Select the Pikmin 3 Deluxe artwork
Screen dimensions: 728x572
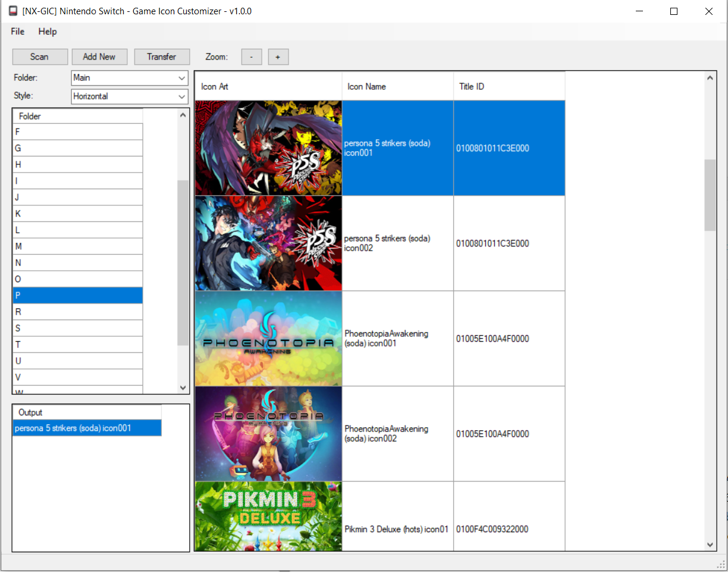(268, 517)
